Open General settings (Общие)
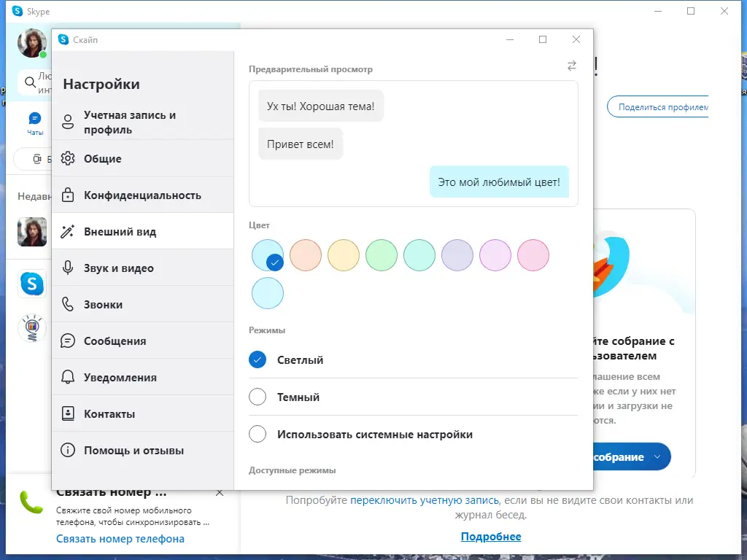Viewport: 747px width, 560px height. [x=142, y=158]
